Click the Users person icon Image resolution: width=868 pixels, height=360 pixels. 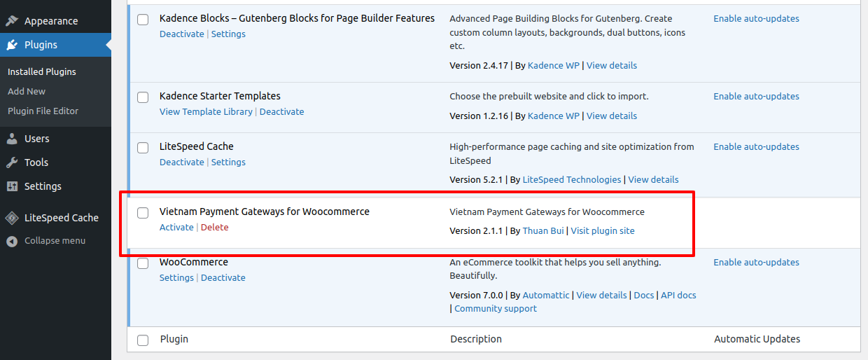click(12, 139)
